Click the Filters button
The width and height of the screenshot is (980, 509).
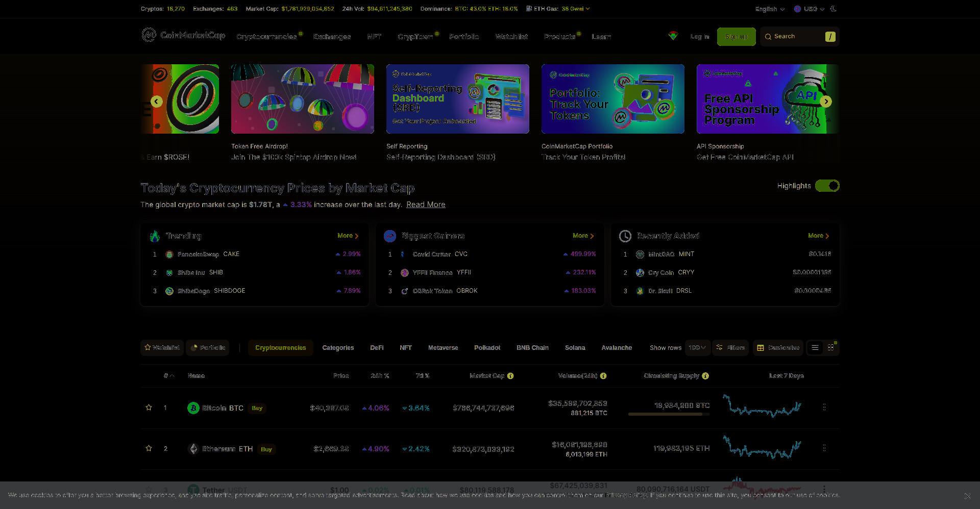(730, 348)
